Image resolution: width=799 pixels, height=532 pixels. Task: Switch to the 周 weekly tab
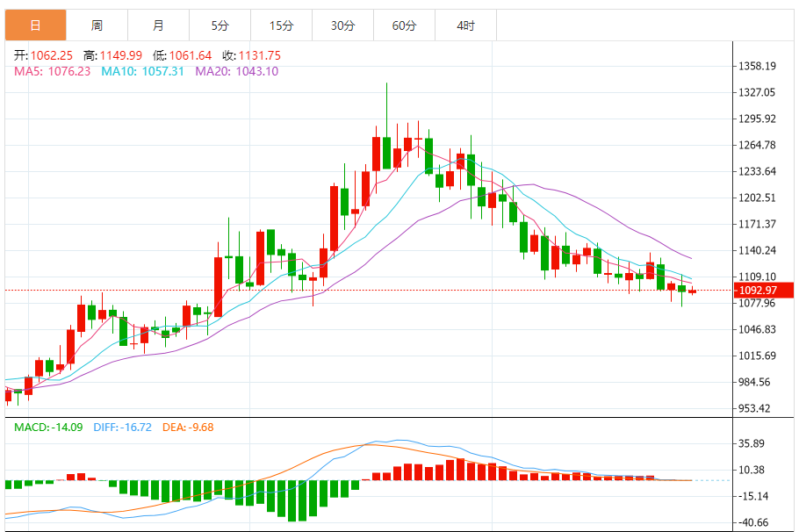tap(97, 25)
